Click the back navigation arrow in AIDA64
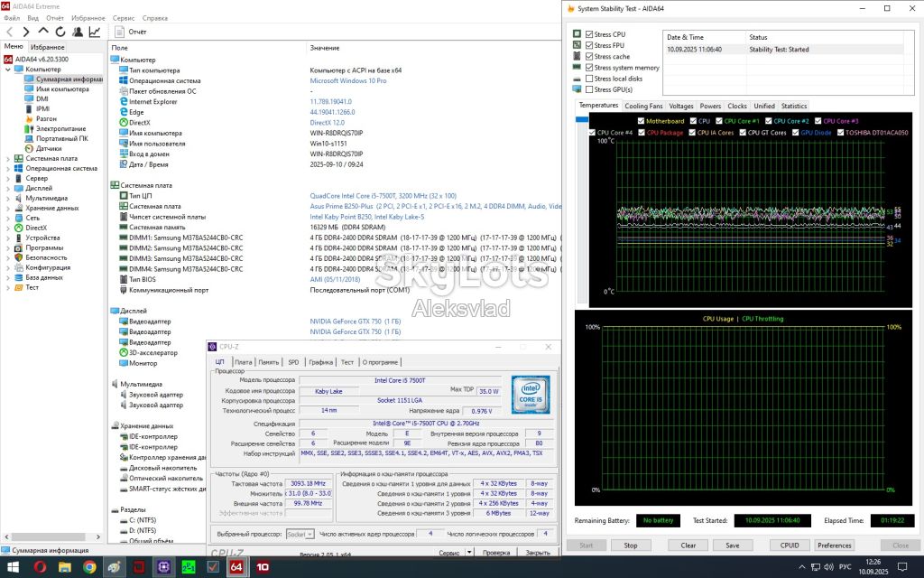The height and width of the screenshot is (578, 924). click(x=9, y=32)
